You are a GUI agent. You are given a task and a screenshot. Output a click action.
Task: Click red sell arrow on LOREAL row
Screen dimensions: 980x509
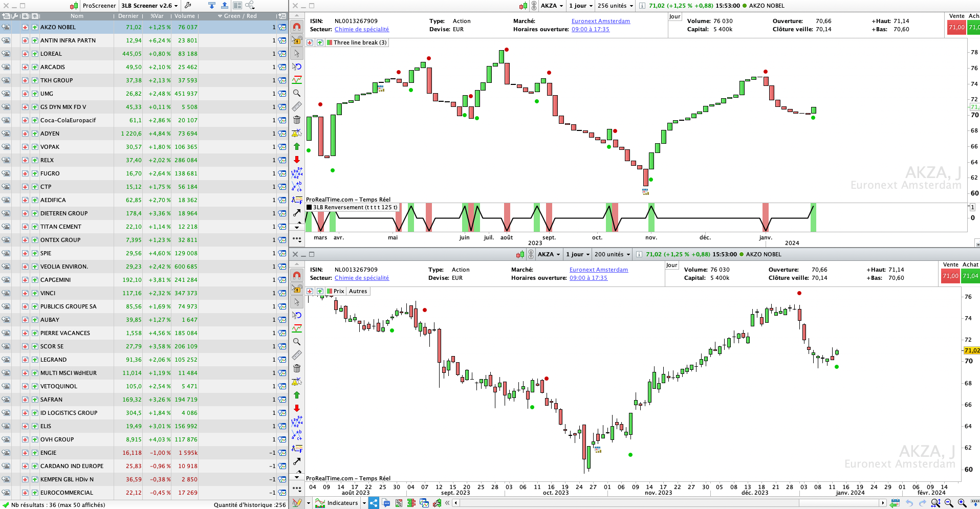pyautogui.click(x=25, y=54)
